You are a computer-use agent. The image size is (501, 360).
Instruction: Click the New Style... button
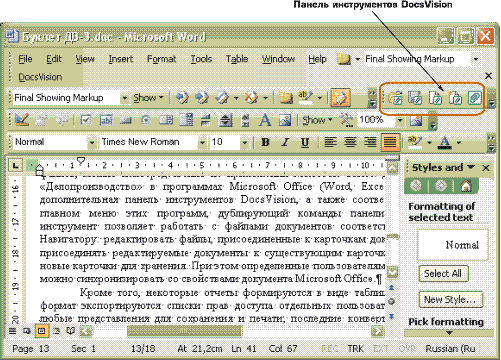[450, 299]
